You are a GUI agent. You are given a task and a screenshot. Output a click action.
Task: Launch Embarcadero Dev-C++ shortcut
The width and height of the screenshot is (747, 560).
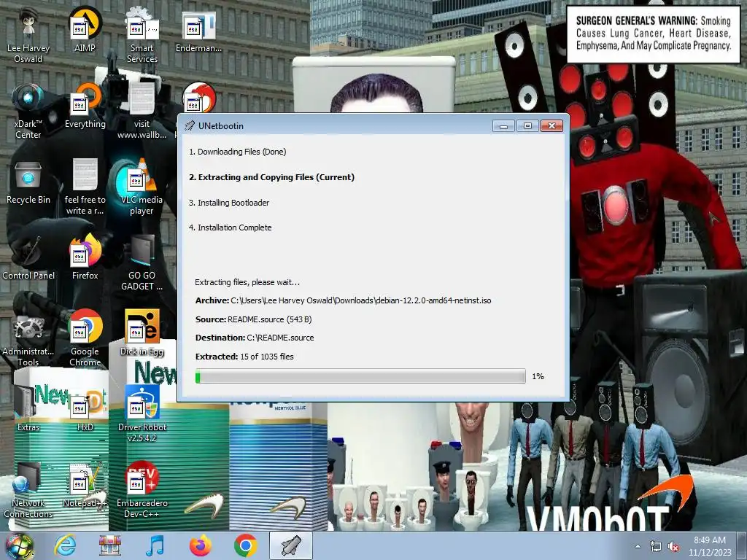point(142,489)
